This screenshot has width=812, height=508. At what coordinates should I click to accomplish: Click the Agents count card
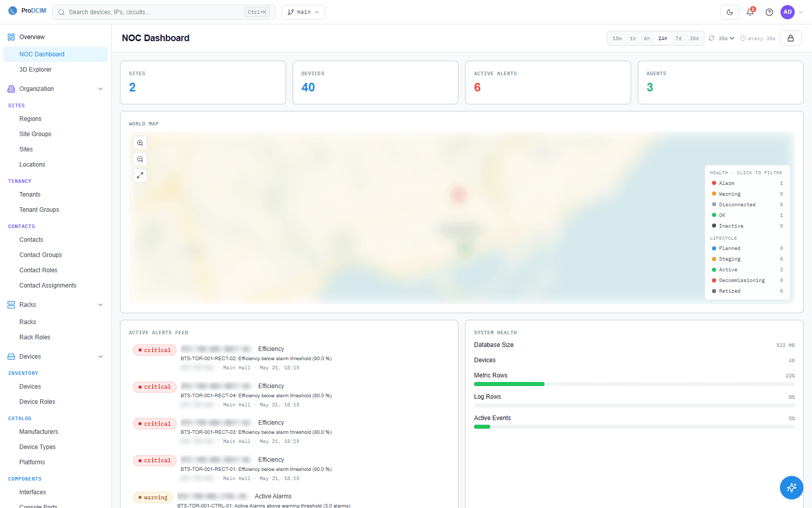tap(721, 83)
